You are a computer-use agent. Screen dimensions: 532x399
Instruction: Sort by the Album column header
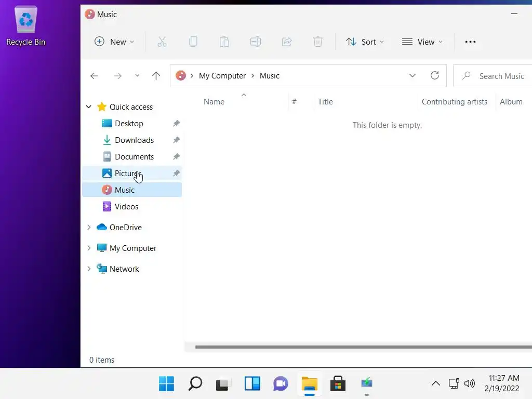click(511, 102)
